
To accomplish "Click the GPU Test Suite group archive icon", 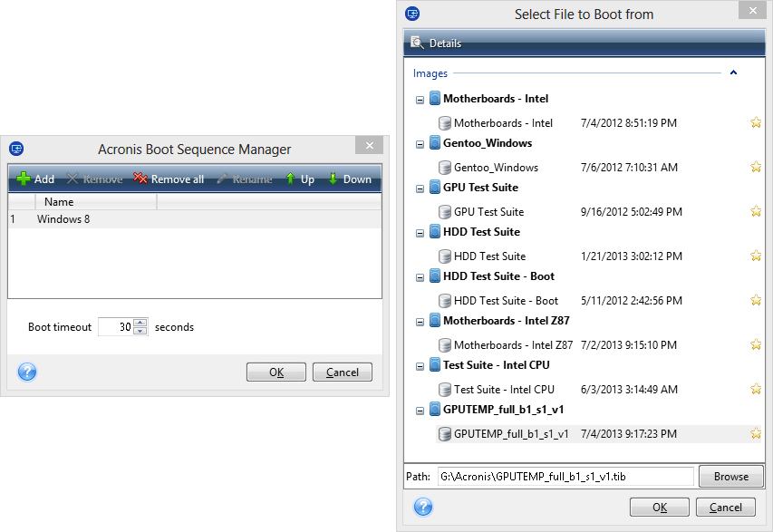I will click(434, 188).
